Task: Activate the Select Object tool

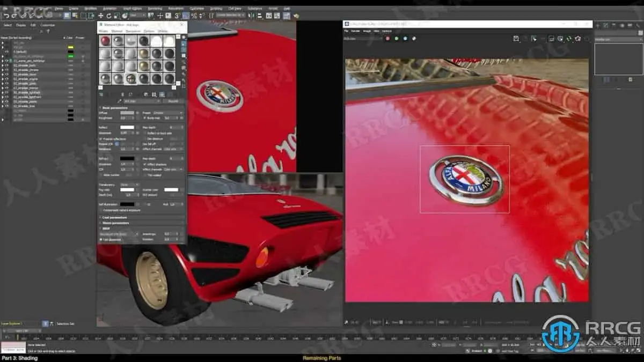Action: coord(67,16)
